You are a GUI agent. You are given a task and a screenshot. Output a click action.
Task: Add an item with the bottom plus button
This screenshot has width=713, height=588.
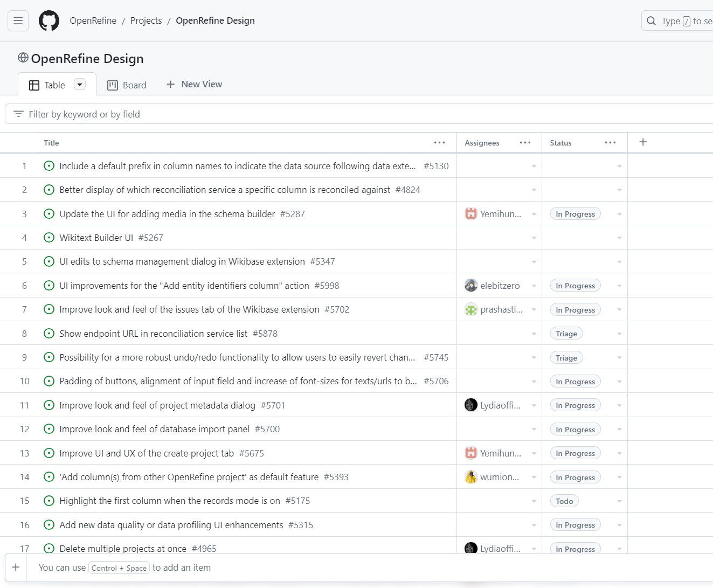[16, 568]
